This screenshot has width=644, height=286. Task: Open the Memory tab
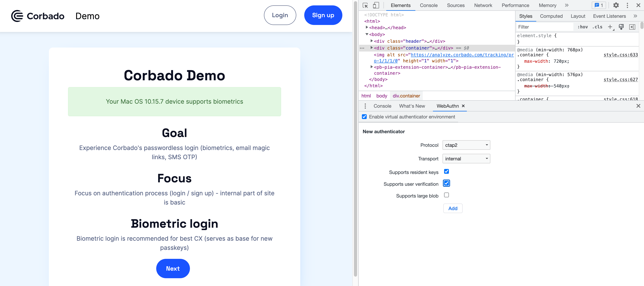[547, 5]
